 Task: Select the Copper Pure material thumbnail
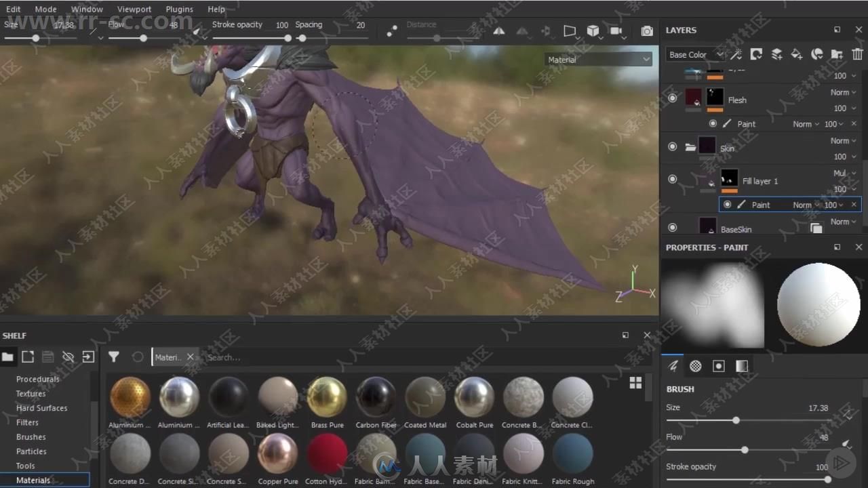[x=278, y=459]
